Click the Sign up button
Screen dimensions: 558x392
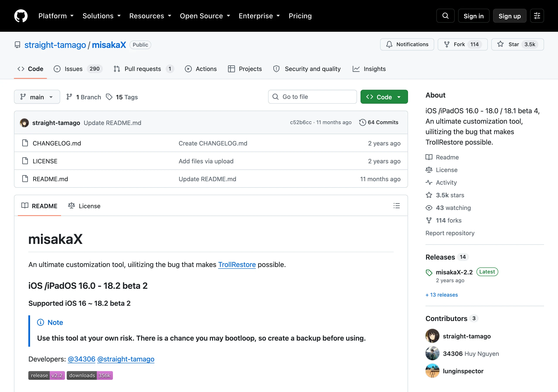click(x=510, y=16)
